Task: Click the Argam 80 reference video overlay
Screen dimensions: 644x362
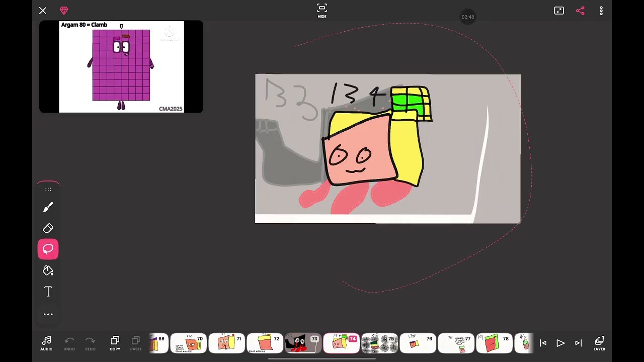Action: click(x=121, y=66)
